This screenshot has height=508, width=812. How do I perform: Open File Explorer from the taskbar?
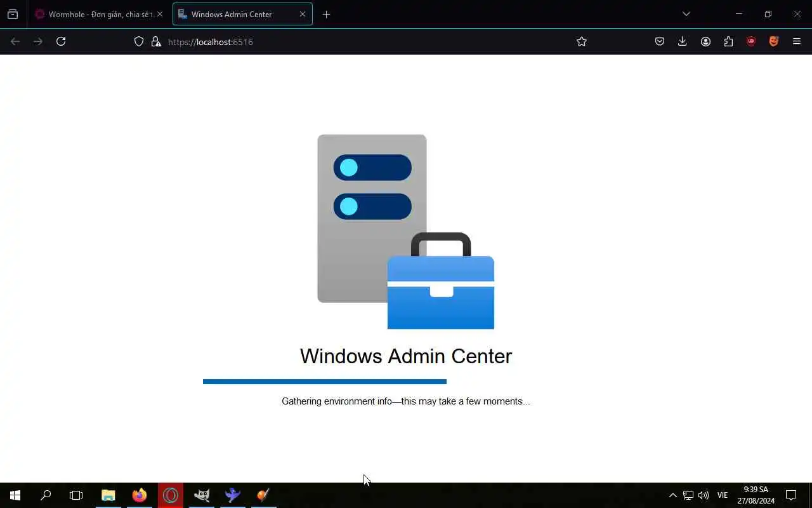108,495
